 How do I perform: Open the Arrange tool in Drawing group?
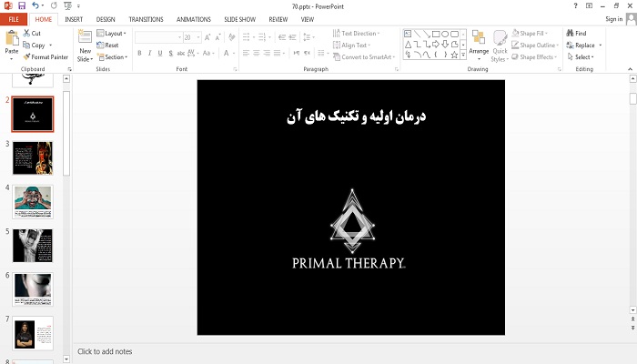[479, 45]
